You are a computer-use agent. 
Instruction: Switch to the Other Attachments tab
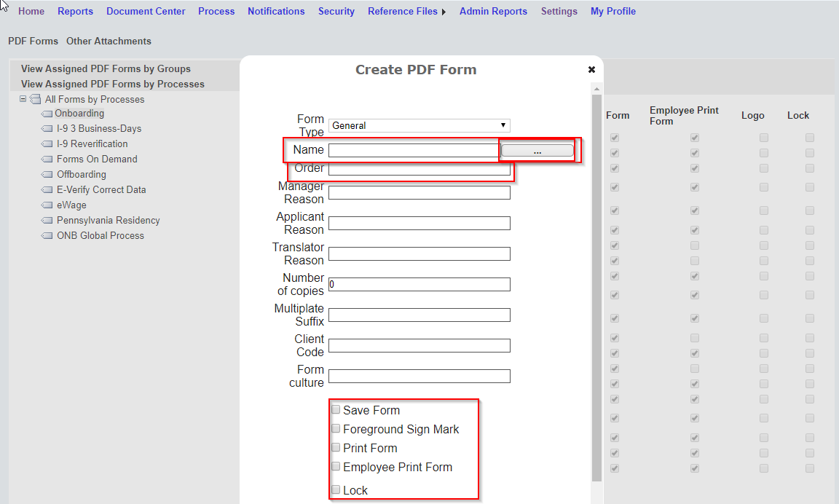(x=108, y=41)
